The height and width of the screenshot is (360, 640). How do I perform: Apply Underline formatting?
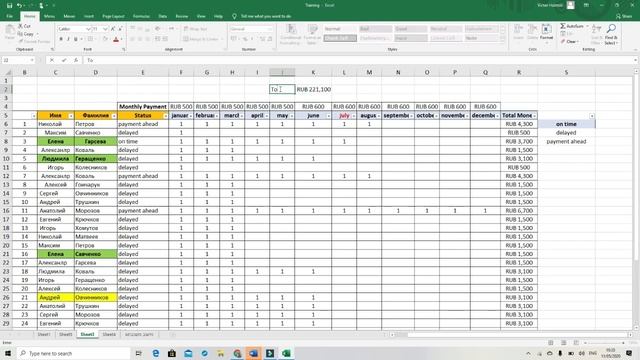76,39
